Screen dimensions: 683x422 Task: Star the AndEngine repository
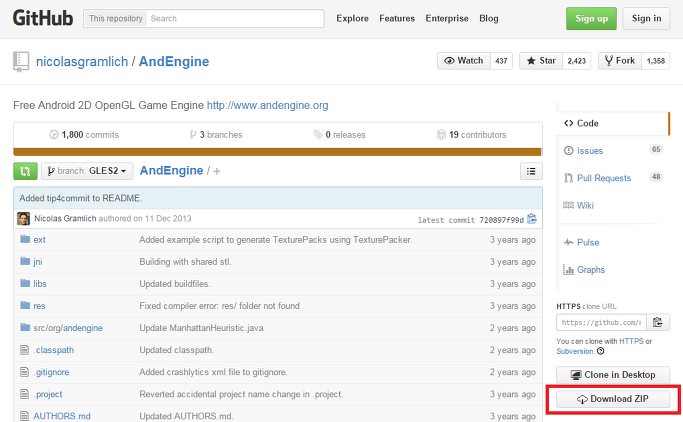tap(541, 61)
